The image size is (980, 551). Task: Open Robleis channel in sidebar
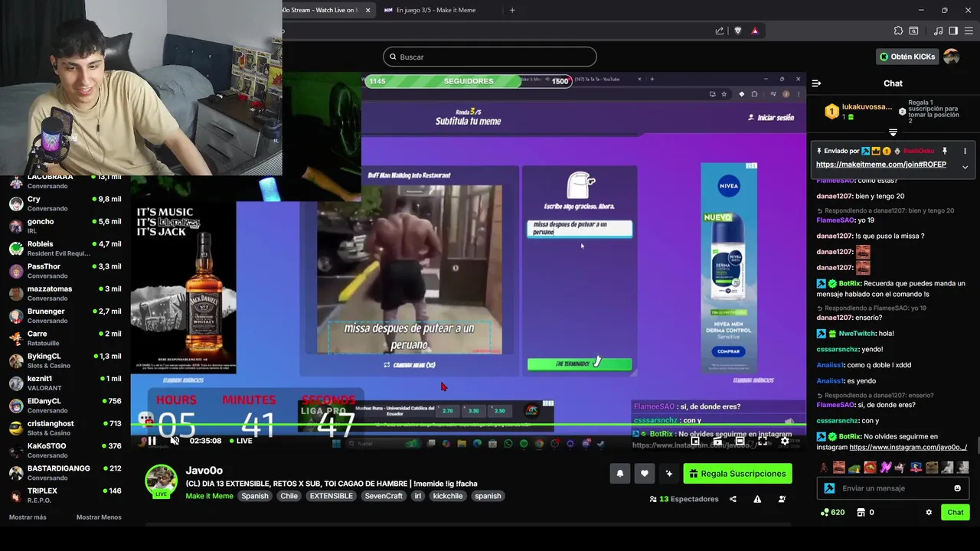(x=65, y=248)
